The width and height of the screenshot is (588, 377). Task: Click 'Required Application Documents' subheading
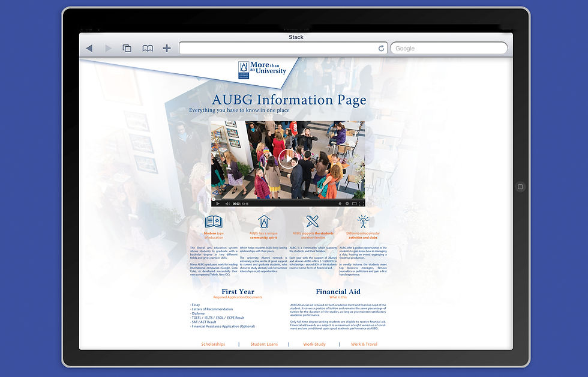pyautogui.click(x=238, y=297)
